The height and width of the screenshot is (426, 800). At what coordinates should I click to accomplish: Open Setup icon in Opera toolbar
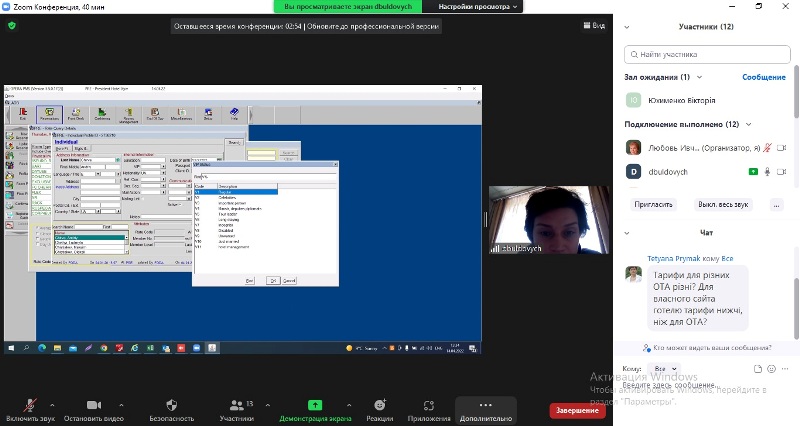[x=208, y=114]
